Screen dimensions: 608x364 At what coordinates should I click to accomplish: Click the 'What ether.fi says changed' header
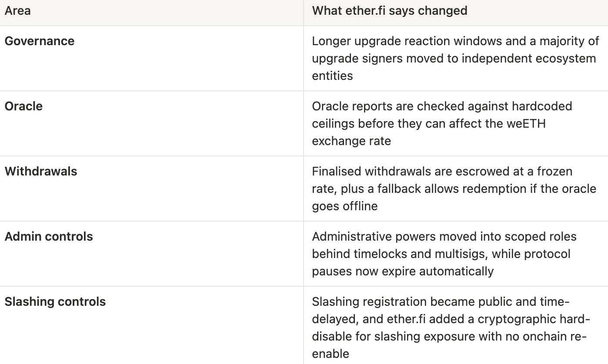pyautogui.click(x=390, y=11)
